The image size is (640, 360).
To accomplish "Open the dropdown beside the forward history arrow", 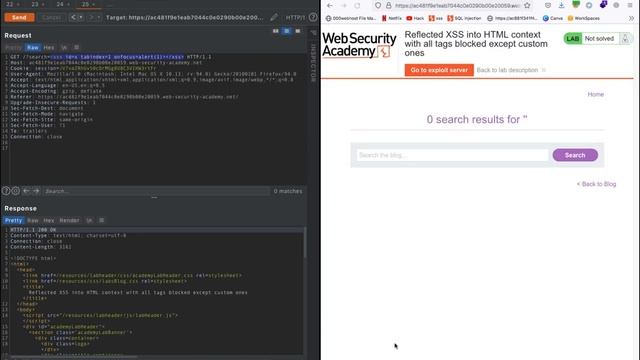I will click(98, 18).
